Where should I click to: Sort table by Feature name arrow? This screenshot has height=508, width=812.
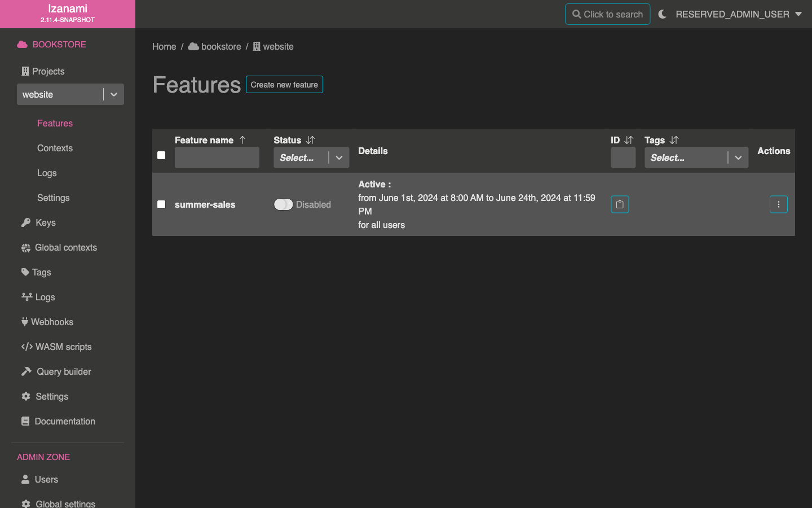pyautogui.click(x=242, y=140)
